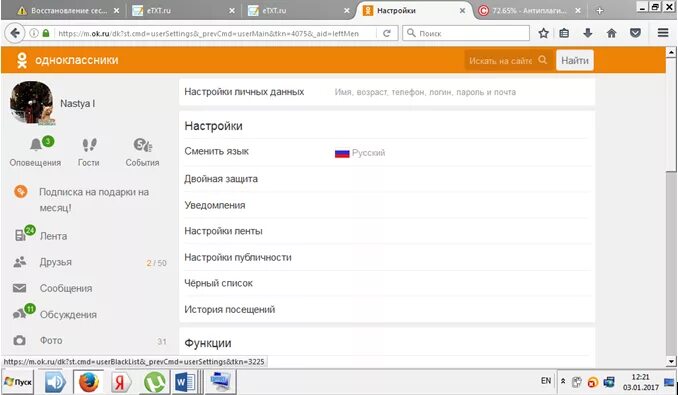
Task: Click Подписка на подарки на месяц!
Action: click(x=94, y=200)
